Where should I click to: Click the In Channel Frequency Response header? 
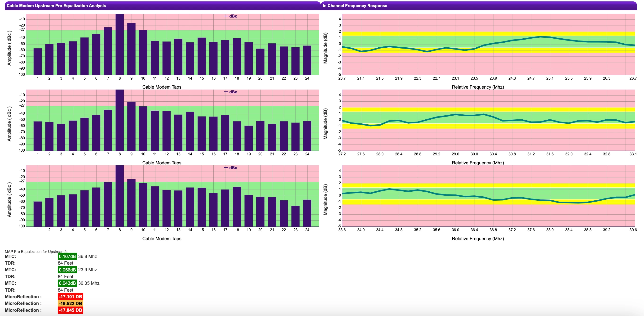[x=355, y=6]
